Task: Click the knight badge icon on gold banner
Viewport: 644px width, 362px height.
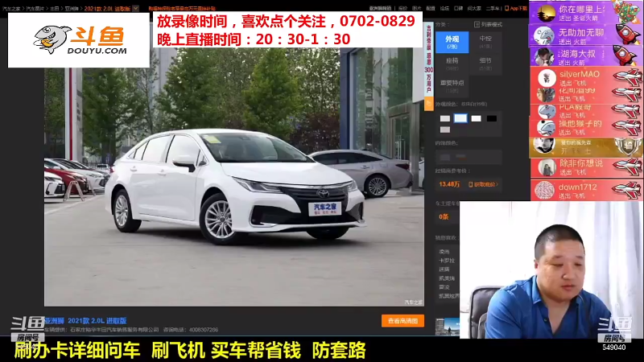Action: click(x=628, y=146)
